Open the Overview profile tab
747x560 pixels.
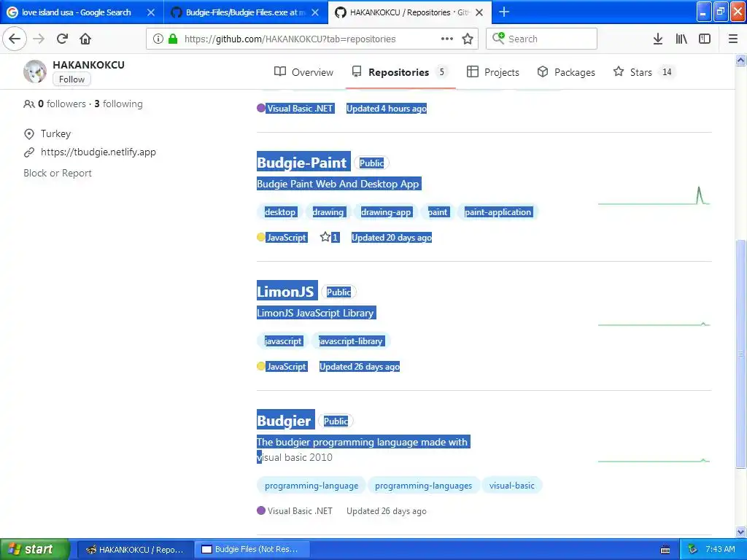(304, 72)
